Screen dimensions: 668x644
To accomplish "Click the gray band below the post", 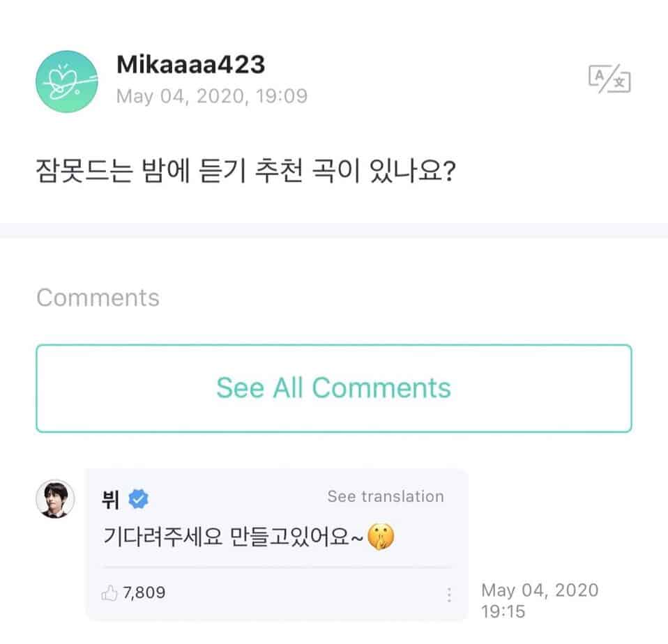I will point(334,231).
